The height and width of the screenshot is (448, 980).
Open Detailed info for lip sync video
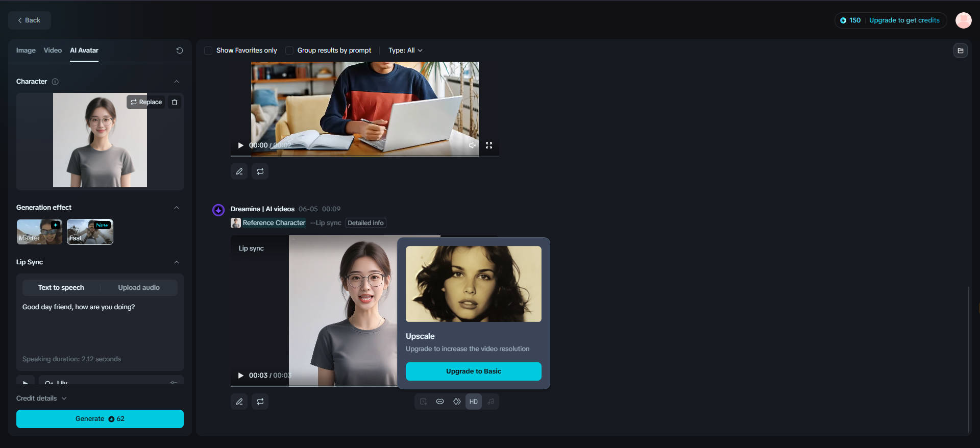(366, 223)
